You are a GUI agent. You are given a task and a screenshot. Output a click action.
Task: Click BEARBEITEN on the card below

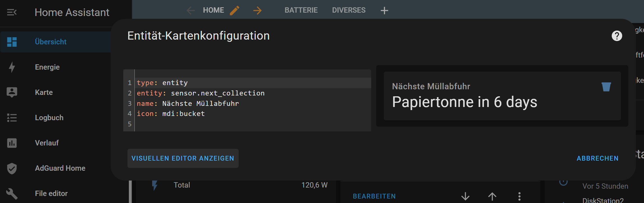point(374,196)
